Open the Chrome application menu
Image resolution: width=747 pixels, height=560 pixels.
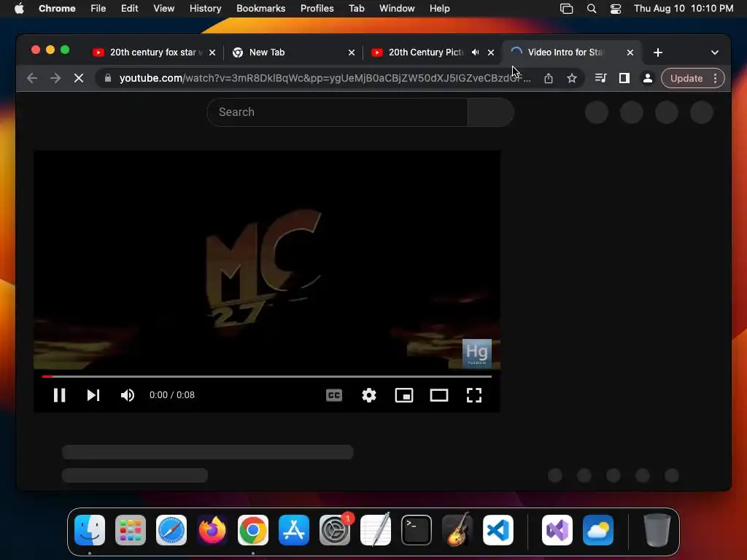(57, 8)
